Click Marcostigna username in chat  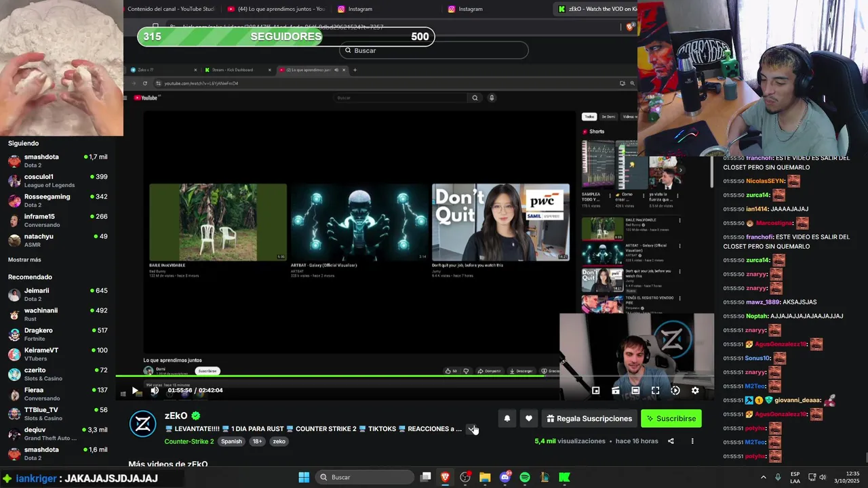(x=774, y=223)
